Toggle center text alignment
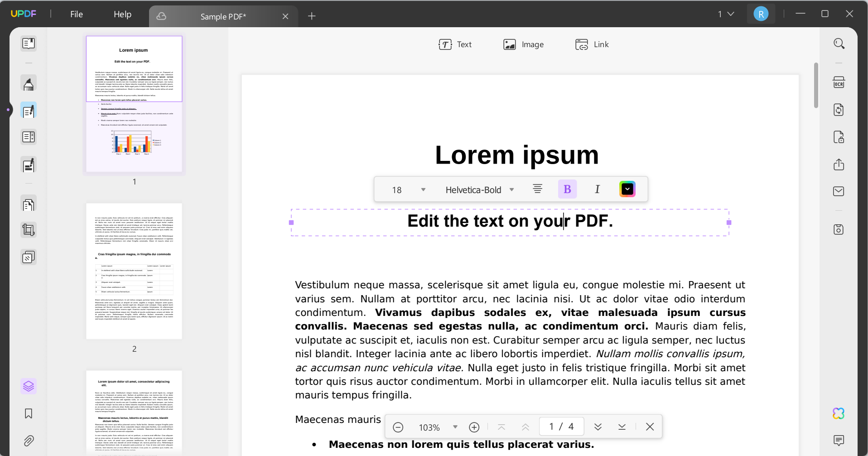This screenshot has height=456, width=868. (537, 189)
